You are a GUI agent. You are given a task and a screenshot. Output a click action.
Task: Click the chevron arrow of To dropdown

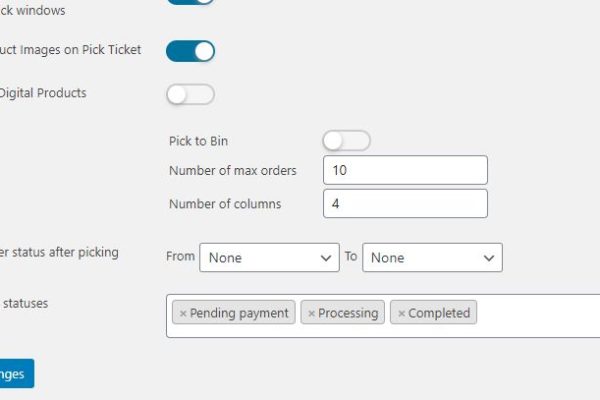pyautogui.click(x=489, y=258)
